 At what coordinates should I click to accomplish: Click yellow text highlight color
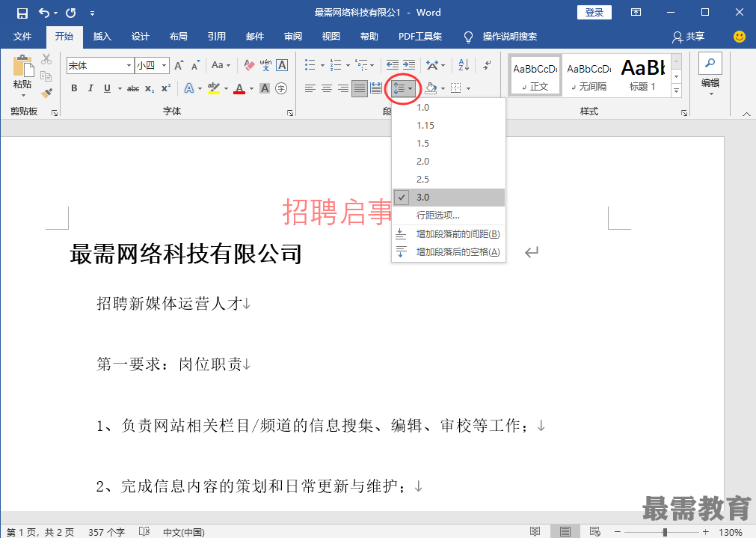coord(214,88)
